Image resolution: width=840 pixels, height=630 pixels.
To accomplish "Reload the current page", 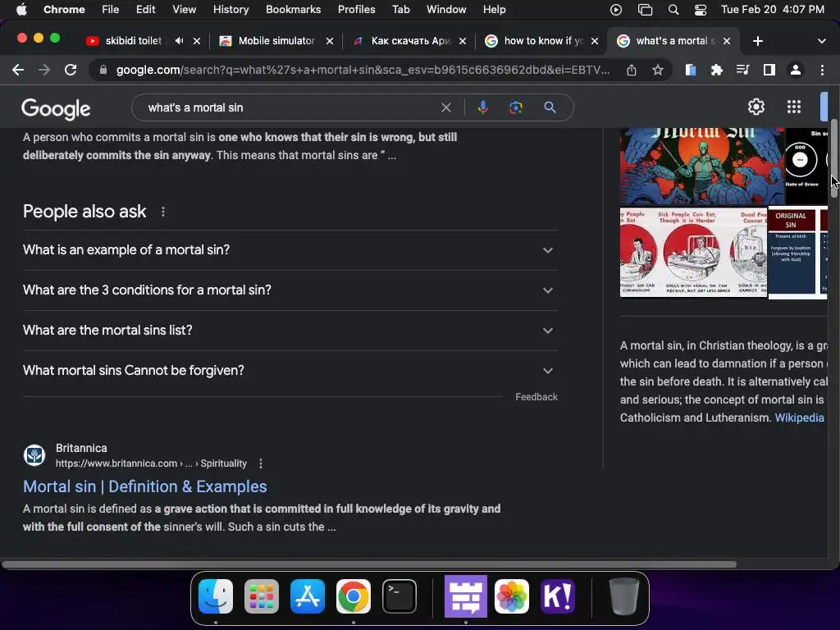I will (x=71, y=71).
